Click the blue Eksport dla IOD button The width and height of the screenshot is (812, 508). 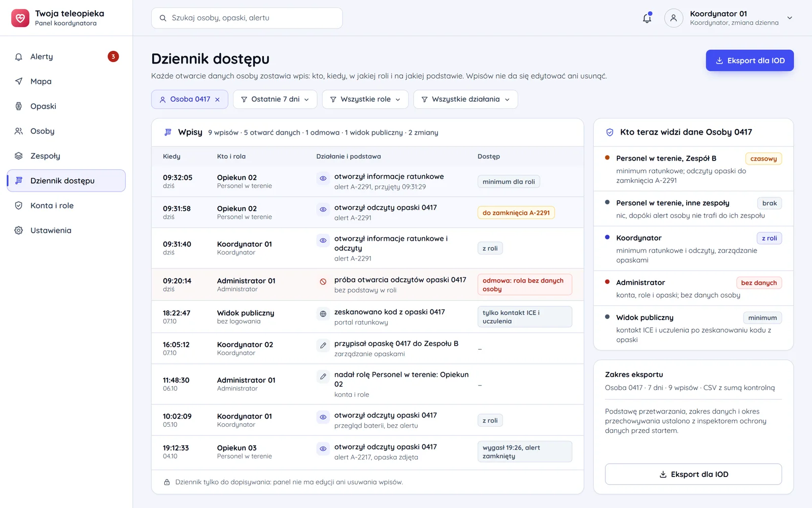click(x=750, y=60)
